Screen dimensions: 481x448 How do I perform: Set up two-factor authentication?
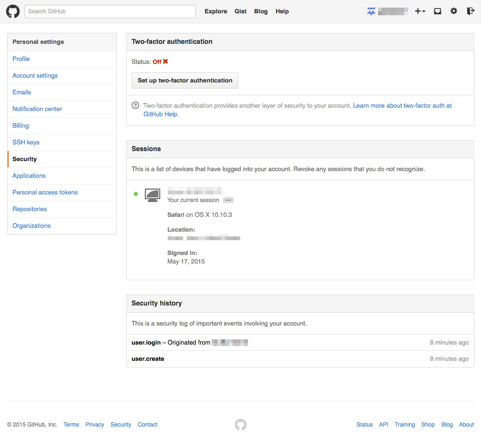(x=185, y=81)
